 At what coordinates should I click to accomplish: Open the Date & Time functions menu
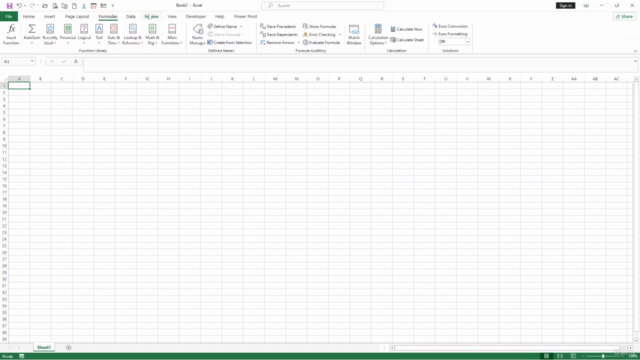[x=113, y=34]
